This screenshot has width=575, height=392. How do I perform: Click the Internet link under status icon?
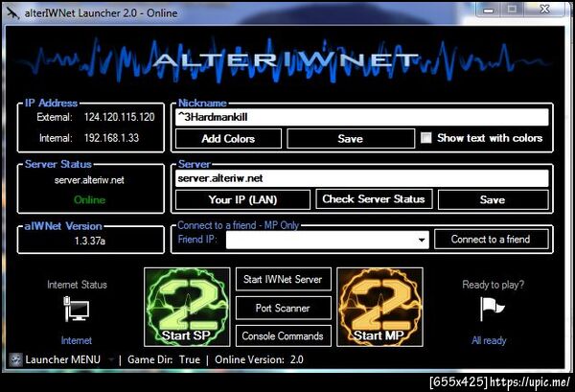[x=77, y=340]
